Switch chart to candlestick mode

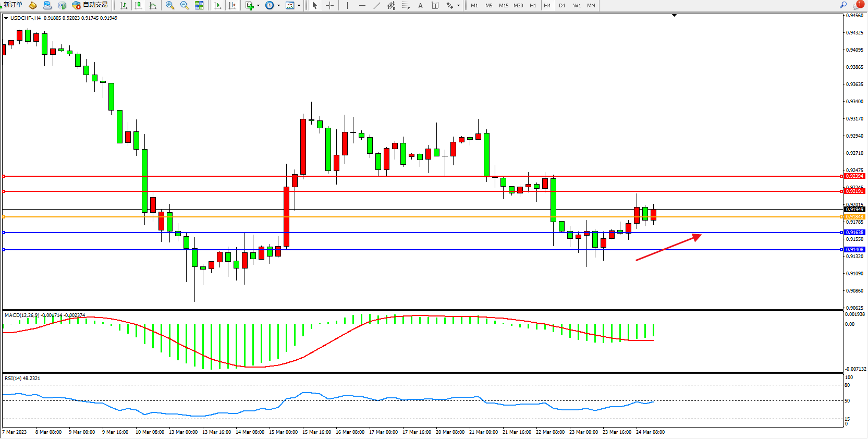(x=138, y=5)
